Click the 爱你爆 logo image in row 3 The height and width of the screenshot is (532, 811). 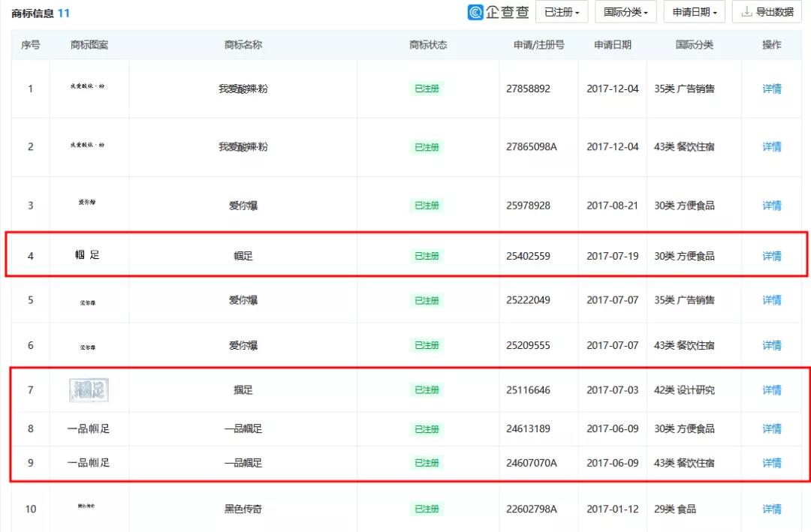tap(88, 203)
